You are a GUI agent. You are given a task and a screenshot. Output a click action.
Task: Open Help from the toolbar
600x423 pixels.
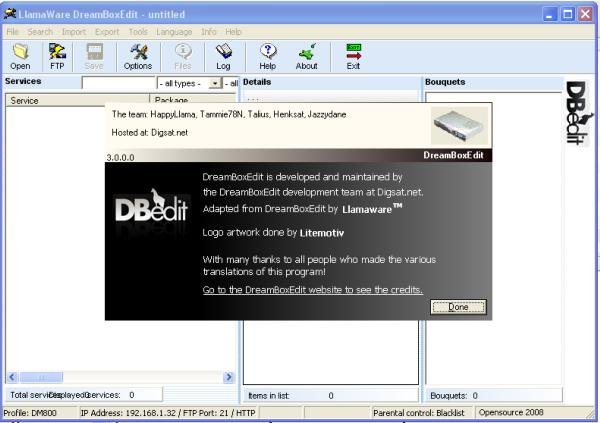tap(267, 57)
